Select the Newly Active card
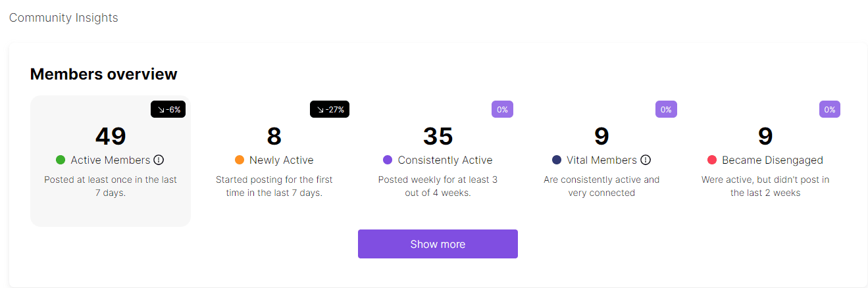The width and height of the screenshot is (868, 288). pos(274,161)
